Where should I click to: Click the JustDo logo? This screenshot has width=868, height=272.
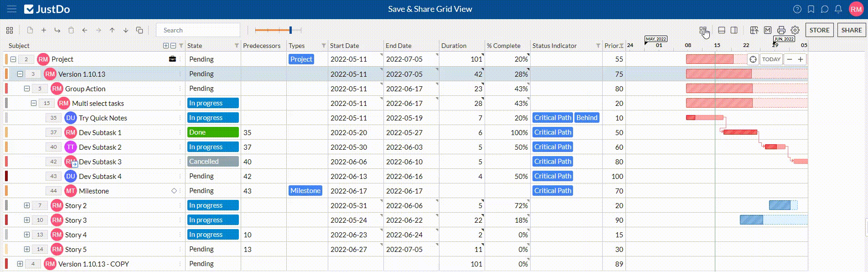47,9
